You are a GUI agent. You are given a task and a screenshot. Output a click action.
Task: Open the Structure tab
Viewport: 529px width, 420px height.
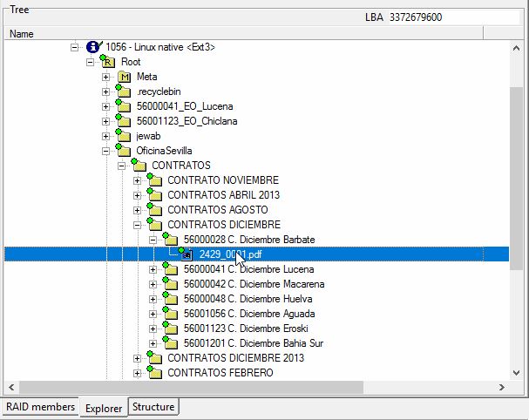tap(153, 407)
